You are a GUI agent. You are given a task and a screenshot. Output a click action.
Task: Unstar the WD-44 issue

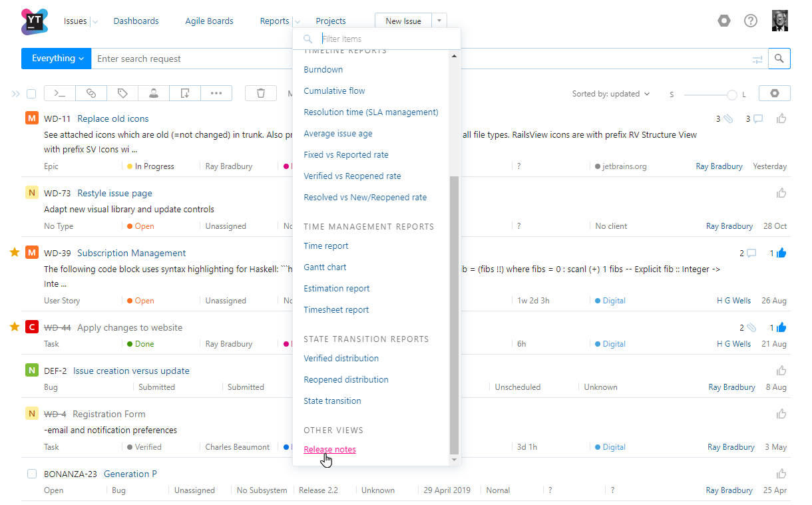[x=13, y=327]
